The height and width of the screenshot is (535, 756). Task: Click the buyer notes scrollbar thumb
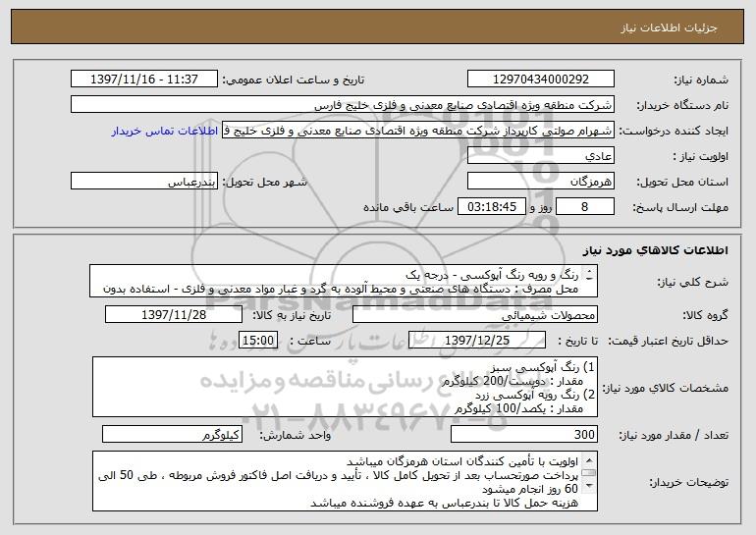click(x=588, y=473)
